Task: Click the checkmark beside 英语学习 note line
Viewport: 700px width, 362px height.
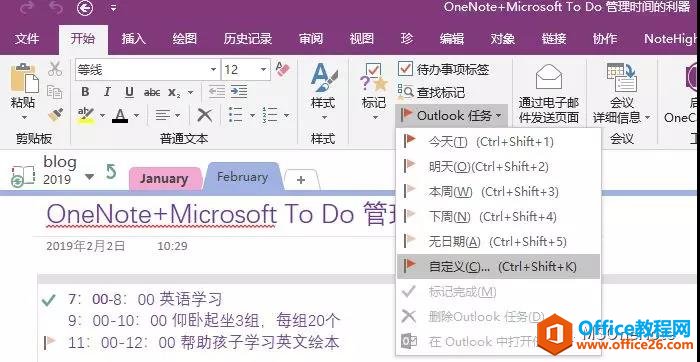Action: pos(48,300)
